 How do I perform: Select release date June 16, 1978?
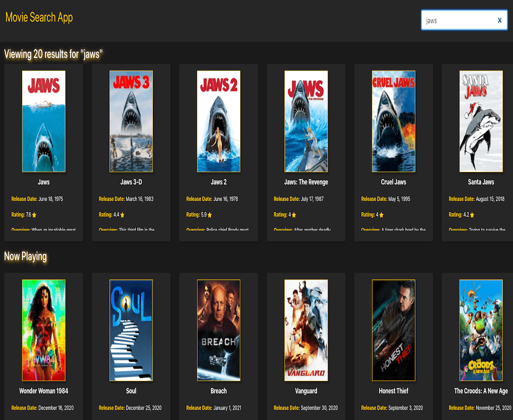[226, 199]
